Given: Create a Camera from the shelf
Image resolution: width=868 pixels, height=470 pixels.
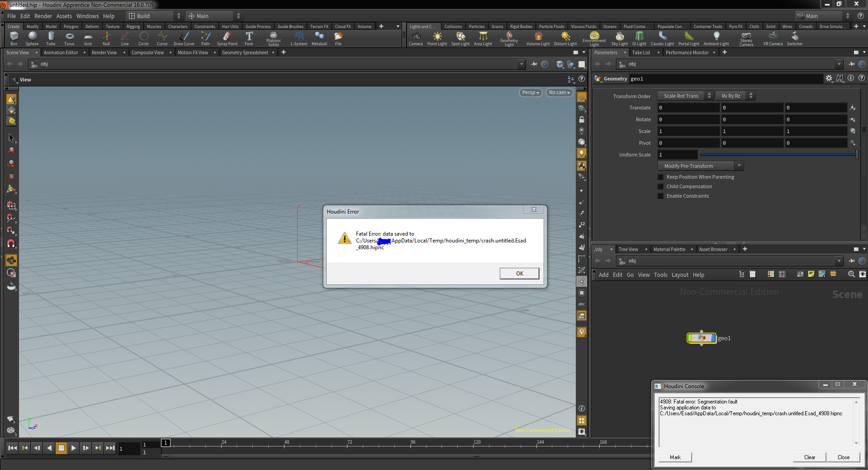Looking at the screenshot, I should [x=416, y=38].
